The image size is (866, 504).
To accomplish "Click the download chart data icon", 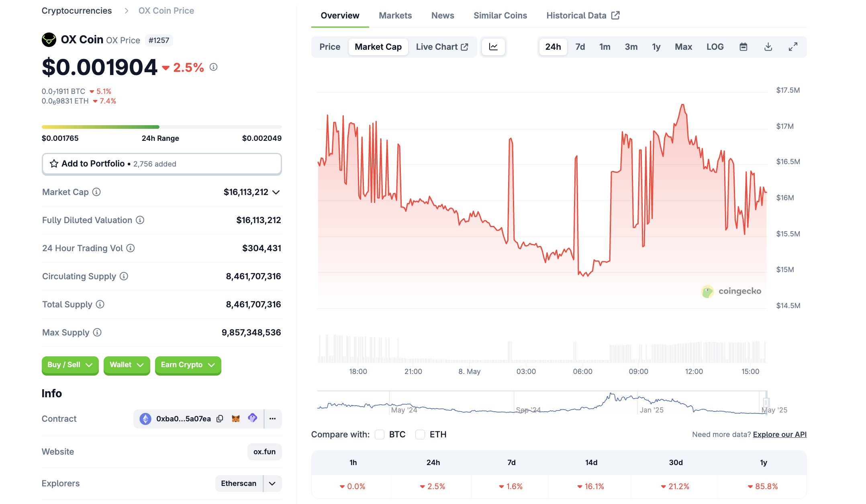I will [768, 47].
